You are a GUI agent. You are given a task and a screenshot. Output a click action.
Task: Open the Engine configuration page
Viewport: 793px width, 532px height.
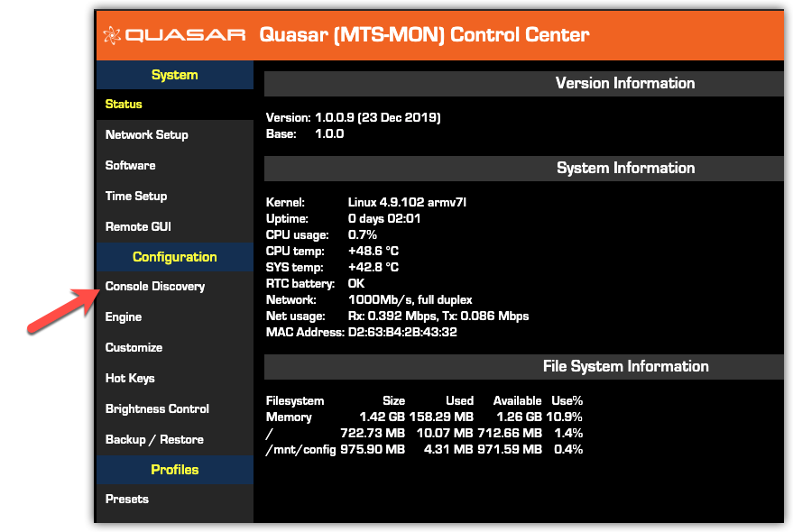pyautogui.click(x=174, y=317)
